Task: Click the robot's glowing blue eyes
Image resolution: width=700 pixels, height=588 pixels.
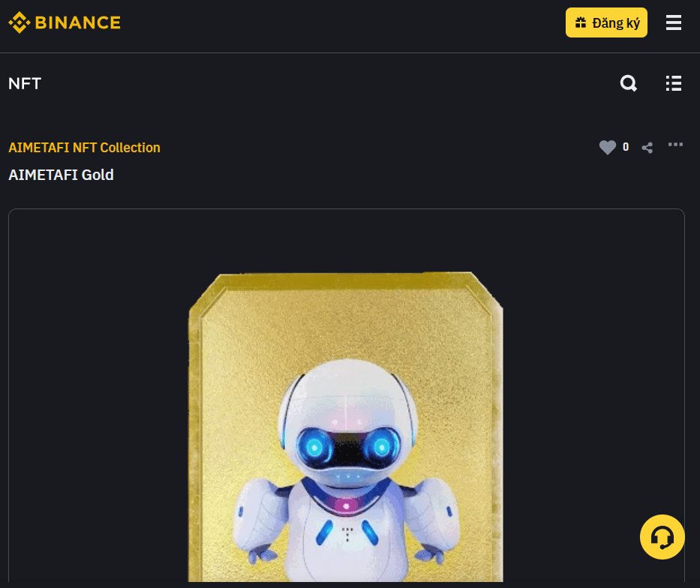Action: coord(348,446)
